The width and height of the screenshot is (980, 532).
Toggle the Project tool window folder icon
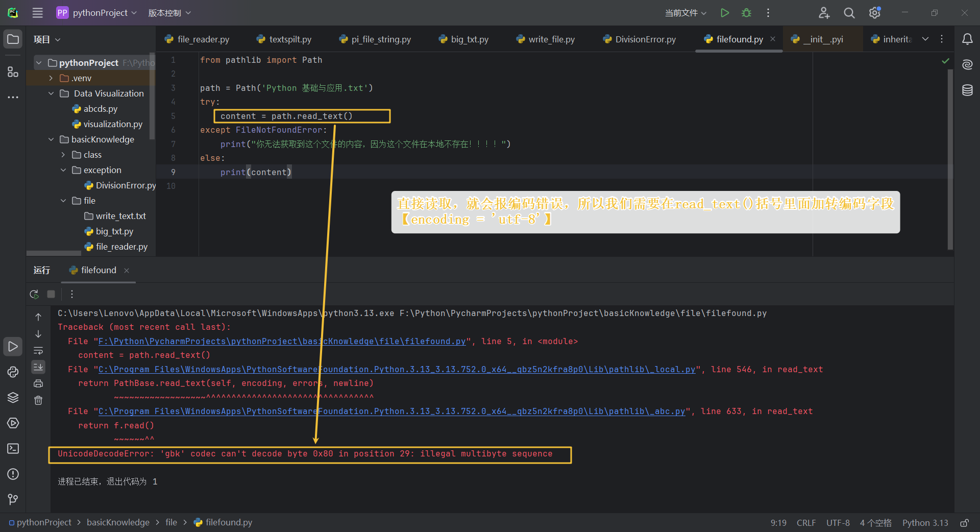(13, 39)
